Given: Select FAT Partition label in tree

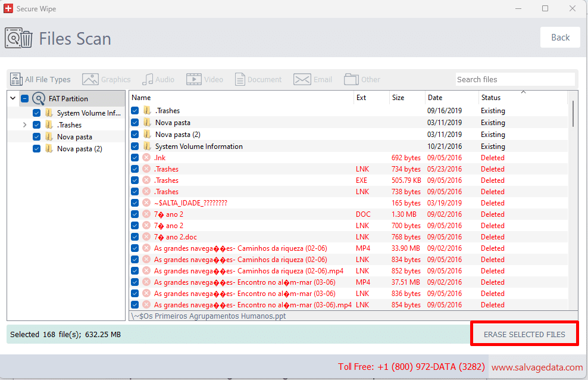Looking at the screenshot, I should tap(68, 99).
